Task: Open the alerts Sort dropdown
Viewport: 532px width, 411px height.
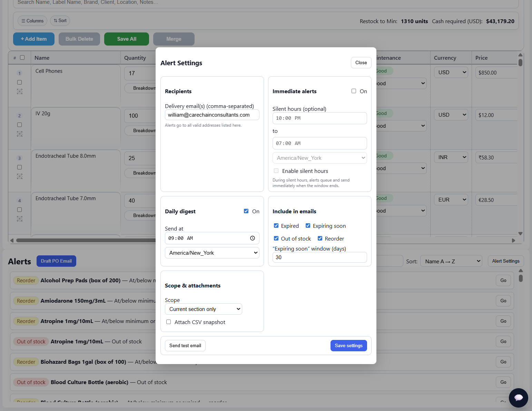Action: coord(451,261)
